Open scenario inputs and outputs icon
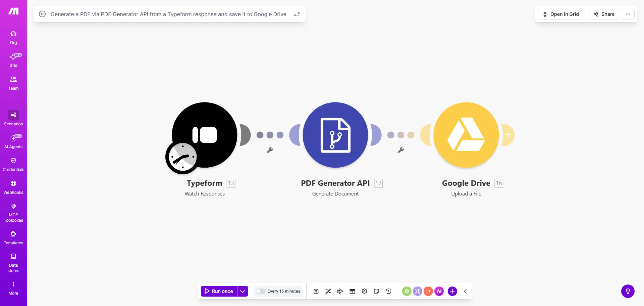Screen dimensions: 644x306 [352, 291]
